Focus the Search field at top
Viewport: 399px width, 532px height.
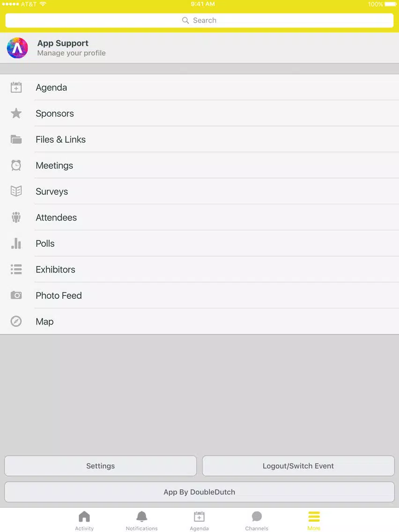point(199,20)
